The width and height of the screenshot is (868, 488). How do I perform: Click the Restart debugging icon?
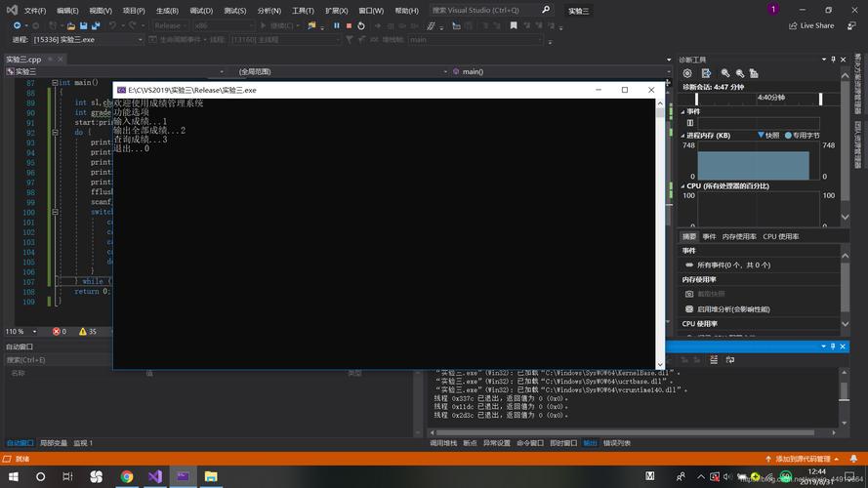pyautogui.click(x=361, y=25)
